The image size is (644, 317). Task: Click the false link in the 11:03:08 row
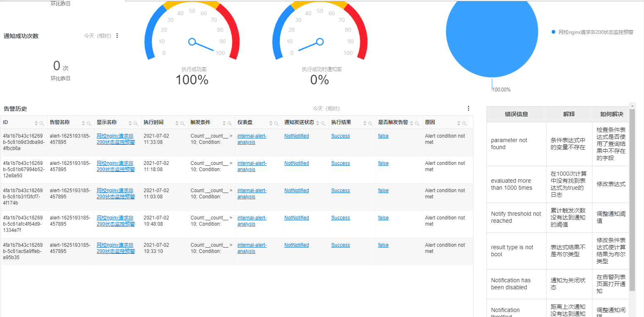tap(383, 191)
